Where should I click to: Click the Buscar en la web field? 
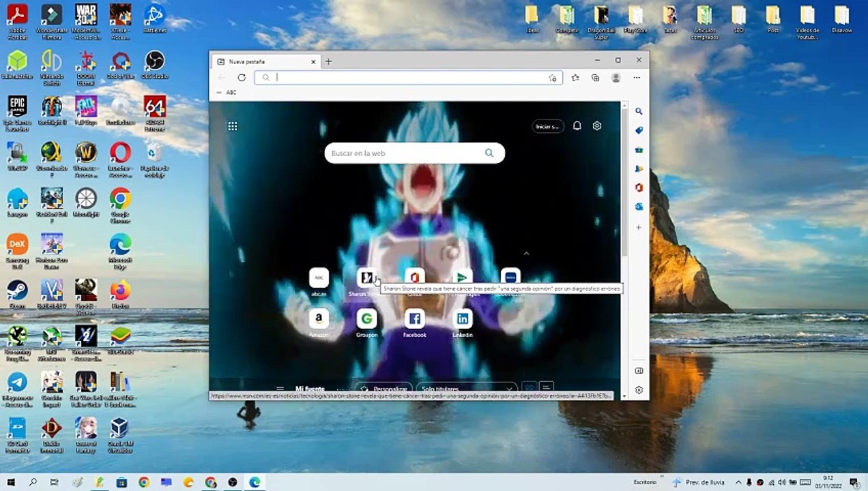pos(414,153)
